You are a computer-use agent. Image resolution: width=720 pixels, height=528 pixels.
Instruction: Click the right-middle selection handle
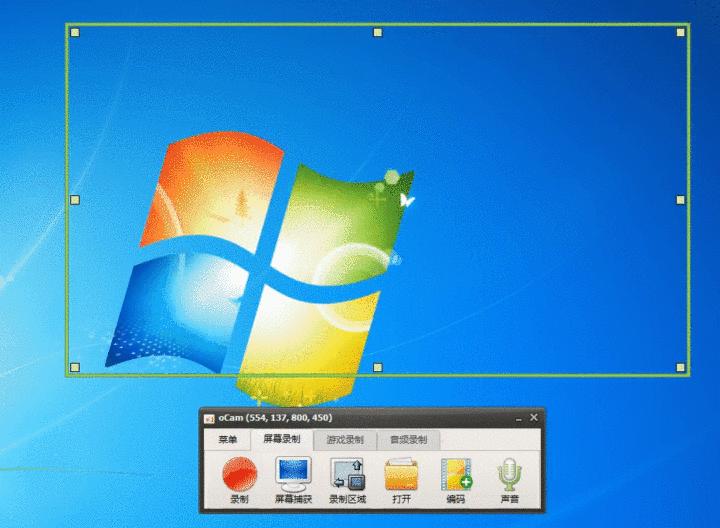tap(681, 200)
